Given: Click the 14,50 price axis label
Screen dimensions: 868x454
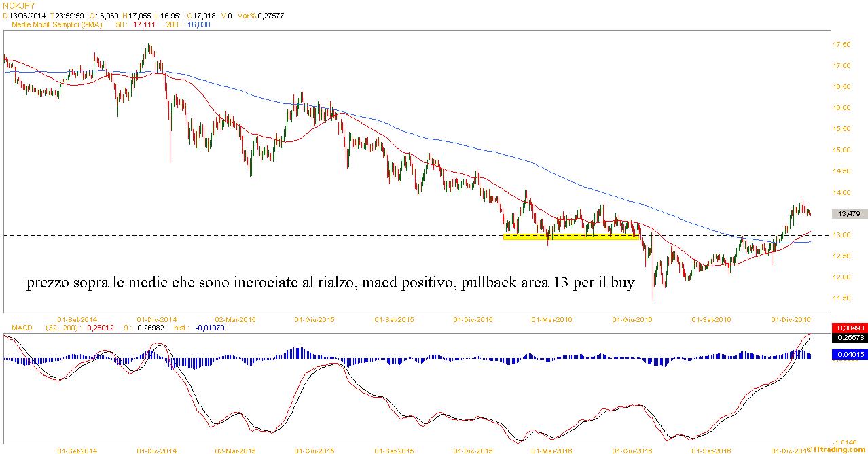Looking at the screenshot, I should pos(841,171).
